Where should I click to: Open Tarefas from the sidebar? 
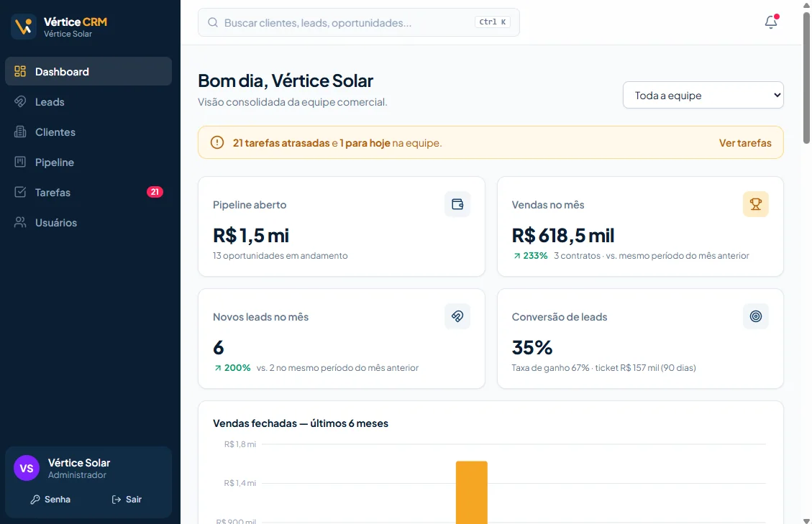coord(88,192)
